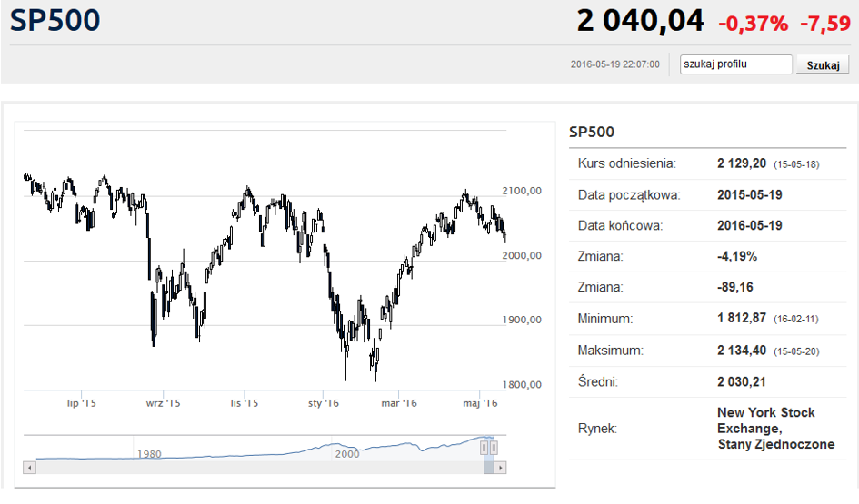Click the Minimum value 1 812,87

pyautogui.click(x=742, y=319)
